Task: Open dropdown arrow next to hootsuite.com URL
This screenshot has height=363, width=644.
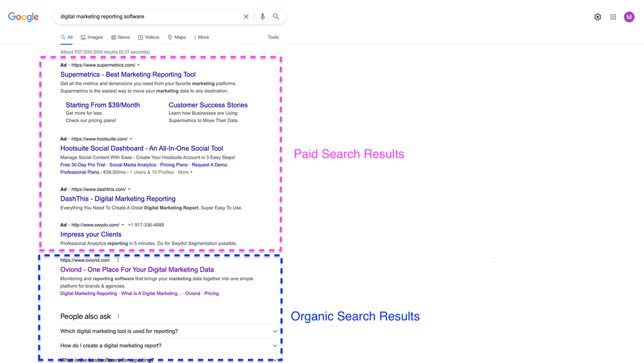Action: 131,139
